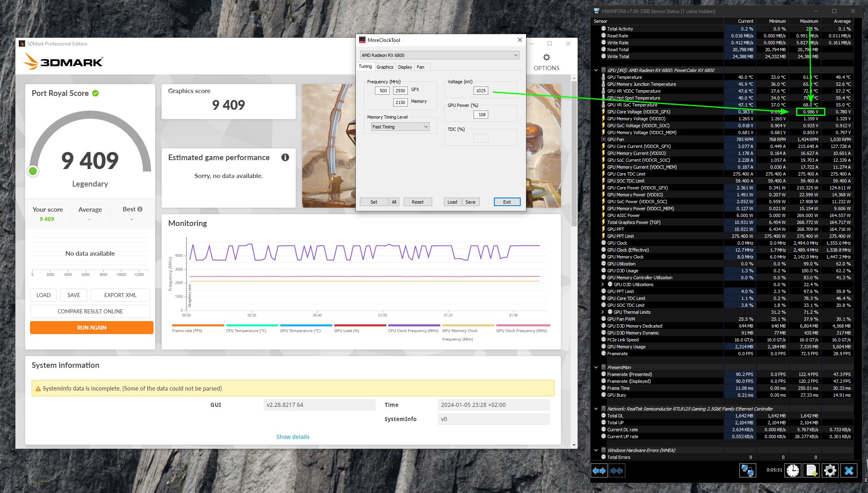Click HWiNFO shrink columns arrows icon
Viewport: 868px width, 493px height.
coord(616,471)
